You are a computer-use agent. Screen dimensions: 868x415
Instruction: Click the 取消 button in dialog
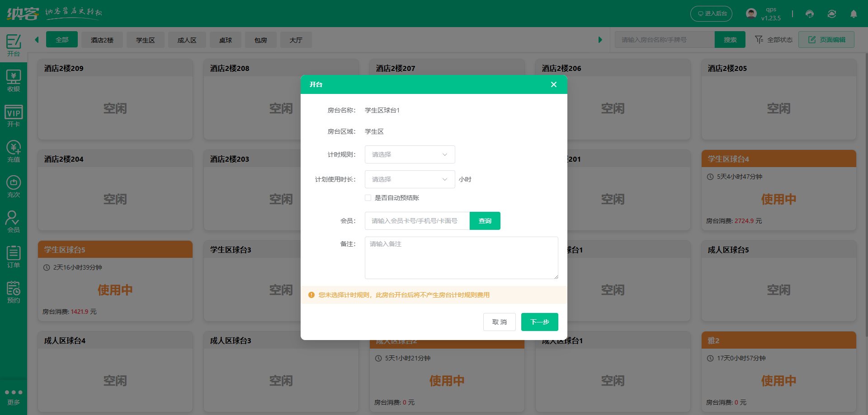point(499,322)
